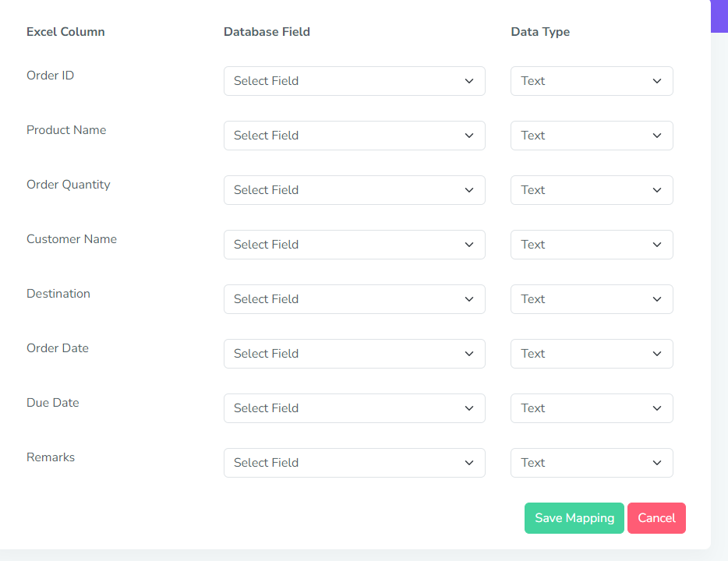Change Data Type for Order ID row
The width and height of the screenshot is (728, 561).
click(x=592, y=81)
